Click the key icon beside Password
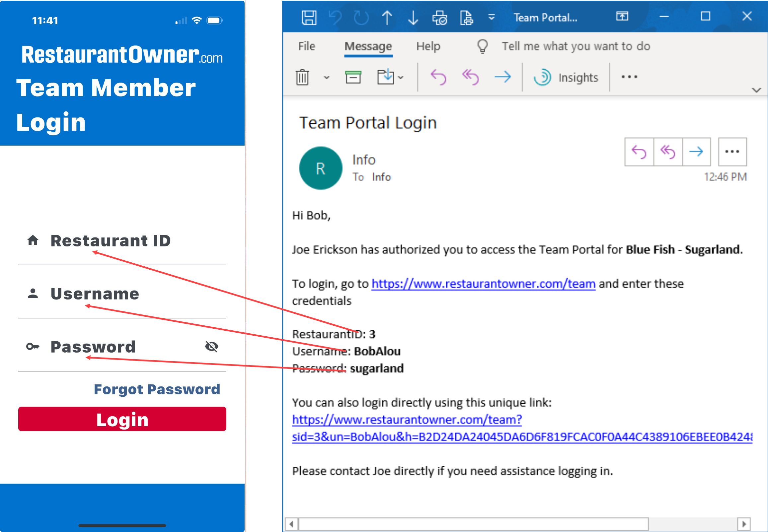 pyautogui.click(x=33, y=347)
